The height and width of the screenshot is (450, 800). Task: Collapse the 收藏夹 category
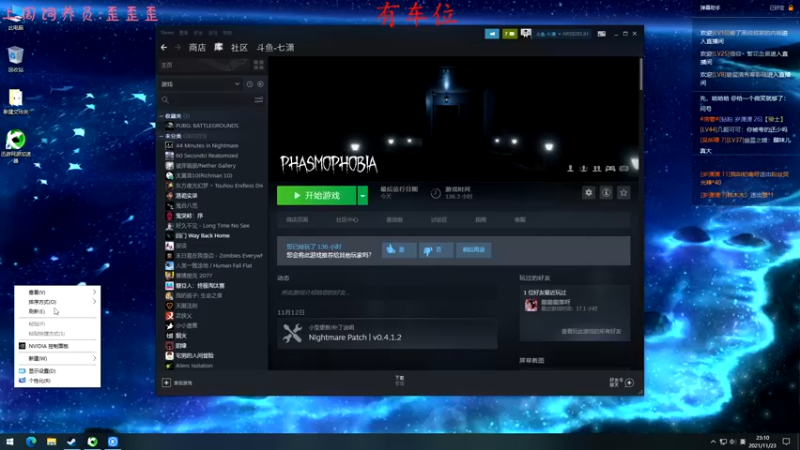coord(162,116)
